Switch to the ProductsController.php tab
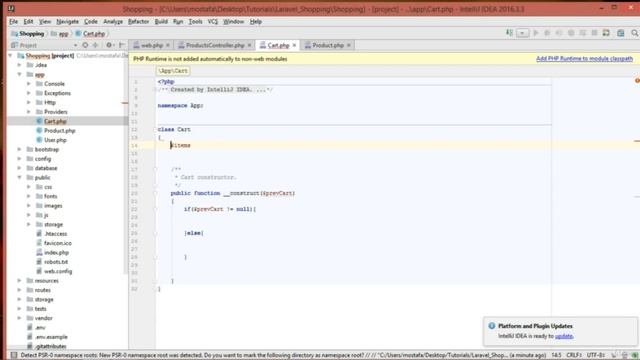 tap(215, 45)
